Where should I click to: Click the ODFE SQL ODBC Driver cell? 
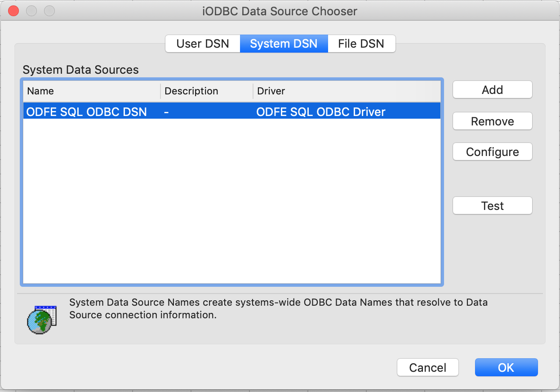pos(321,112)
